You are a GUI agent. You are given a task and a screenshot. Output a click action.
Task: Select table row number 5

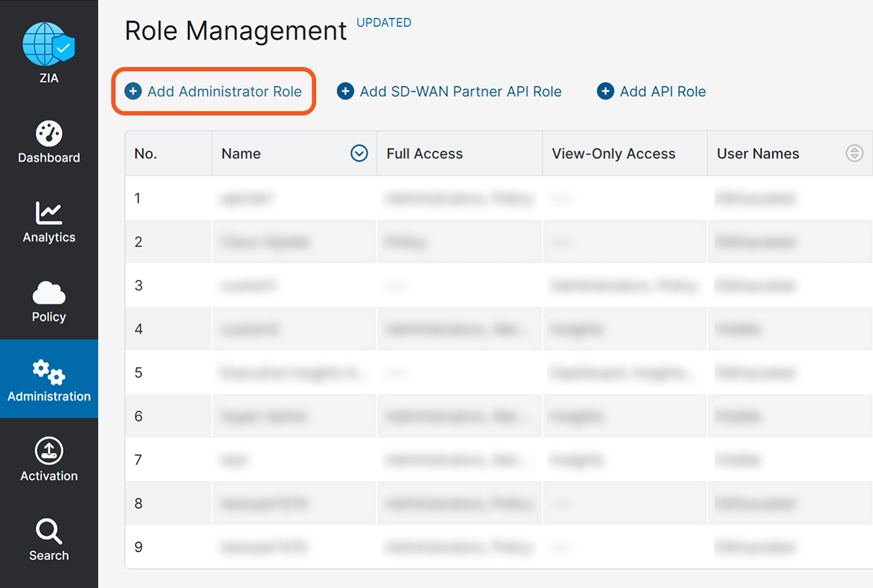[x=138, y=373]
